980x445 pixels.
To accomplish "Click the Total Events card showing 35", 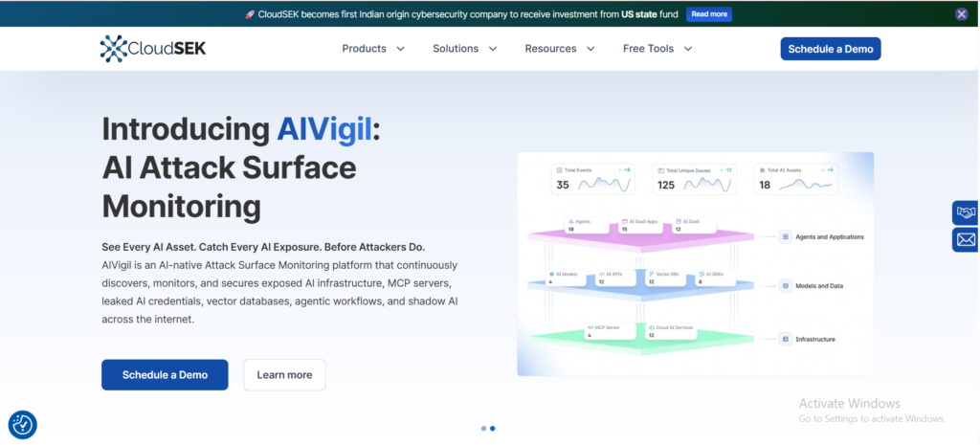I will point(593,179).
